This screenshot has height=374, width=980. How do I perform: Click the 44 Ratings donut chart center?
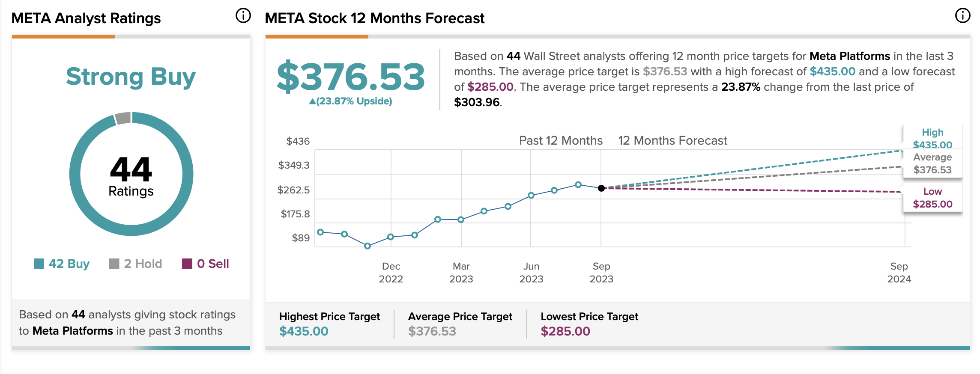[131, 175]
